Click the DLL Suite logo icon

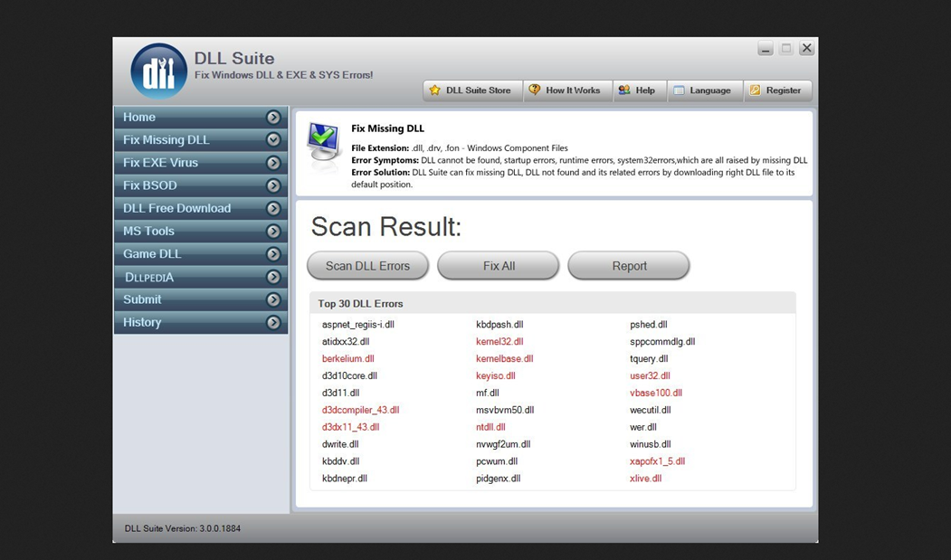159,71
